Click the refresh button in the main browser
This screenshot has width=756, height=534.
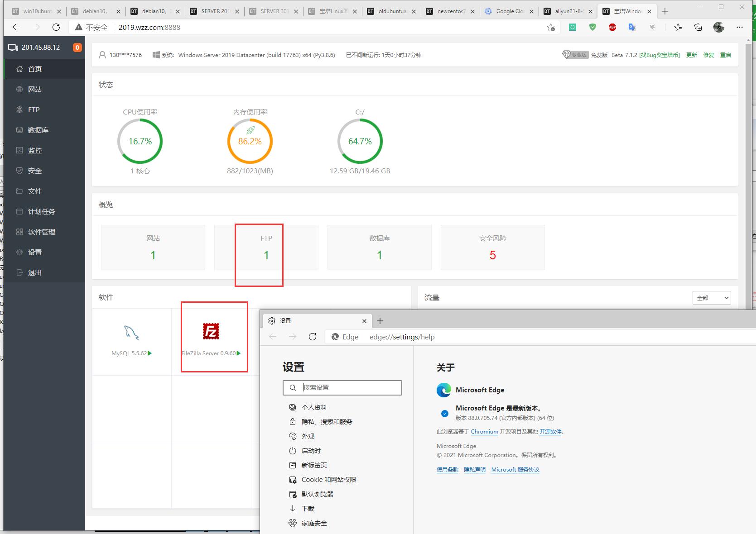tap(56, 27)
